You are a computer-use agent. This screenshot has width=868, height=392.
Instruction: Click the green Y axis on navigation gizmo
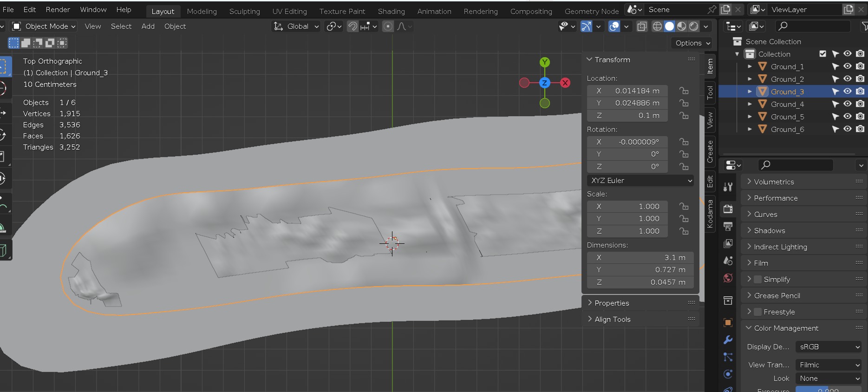[x=545, y=62]
